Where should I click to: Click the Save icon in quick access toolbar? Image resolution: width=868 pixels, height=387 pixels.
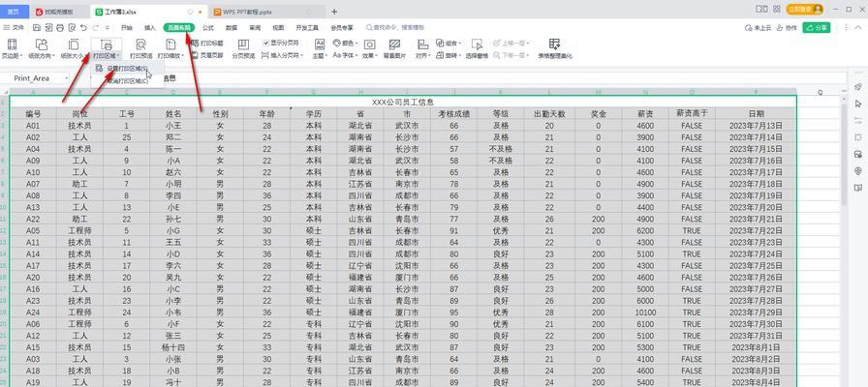(37, 28)
